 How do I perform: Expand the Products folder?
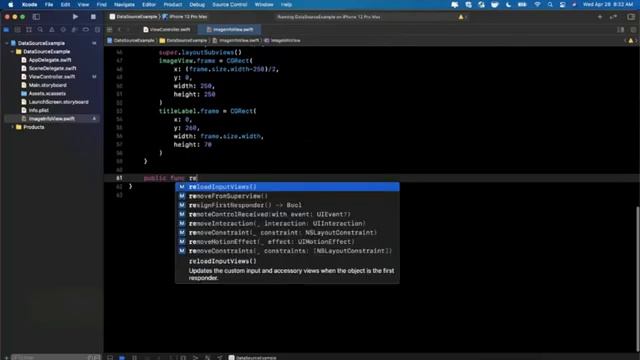point(12,127)
